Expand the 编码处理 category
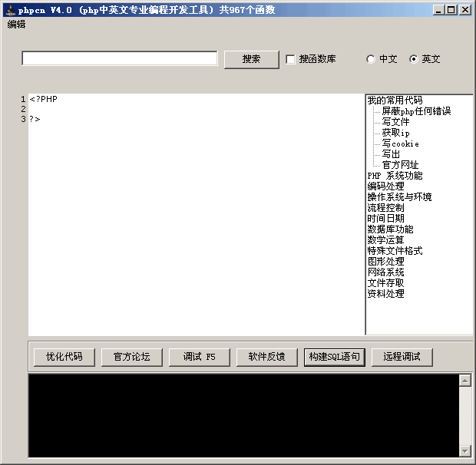Viewport: 476px width, 465px height. tap(385, 186)
